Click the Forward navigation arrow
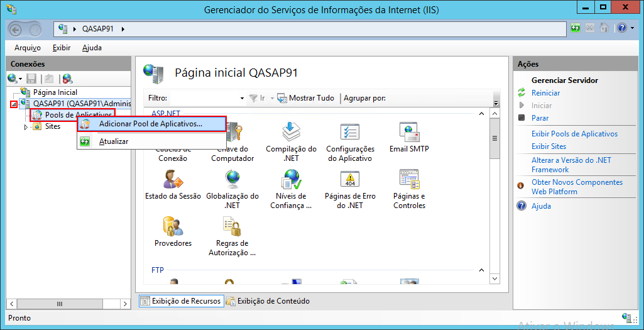This screenshot has width=644, height=330. pos(36,29)
